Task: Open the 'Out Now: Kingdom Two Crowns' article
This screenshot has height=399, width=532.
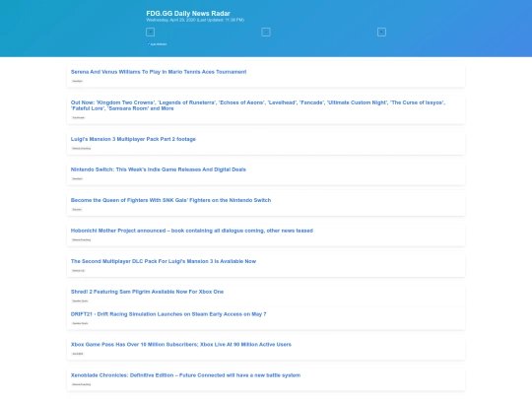Action: pos(258,105)
